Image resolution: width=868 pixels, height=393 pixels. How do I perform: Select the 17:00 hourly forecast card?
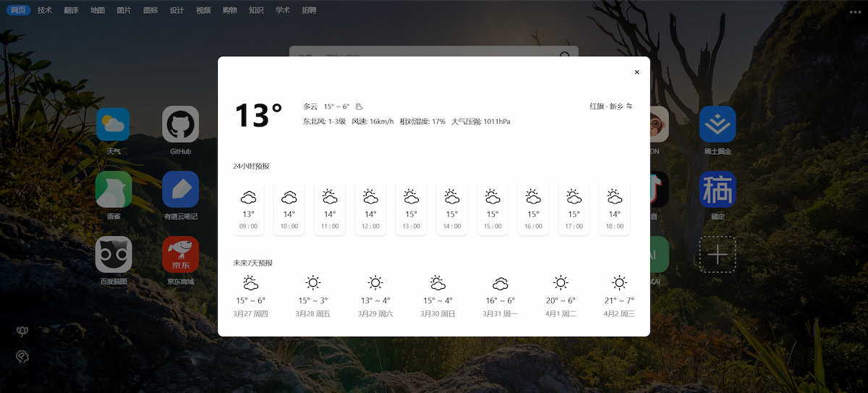click(x=574, y=208)
